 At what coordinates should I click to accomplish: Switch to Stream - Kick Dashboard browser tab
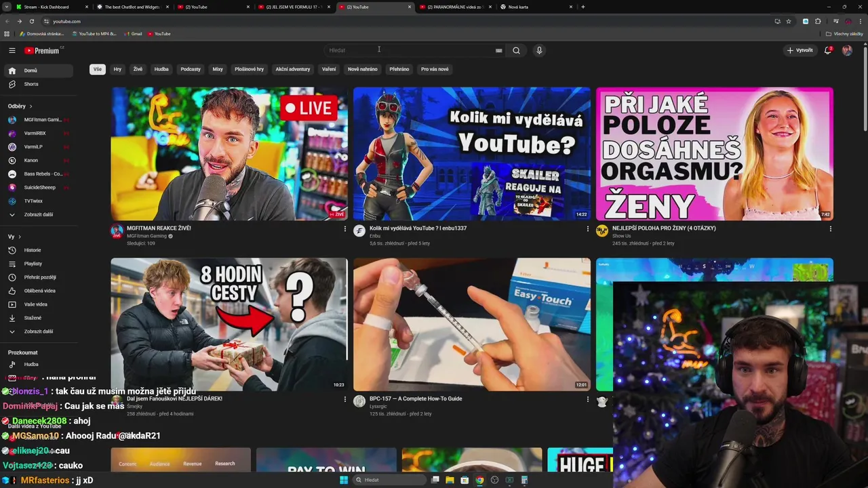click(x=51, y=7)
